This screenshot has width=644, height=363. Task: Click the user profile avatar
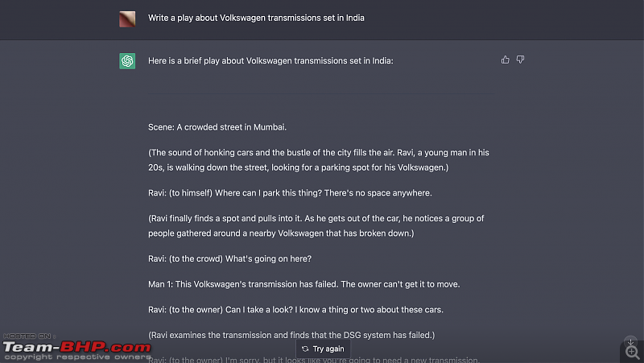click(127, 19)
